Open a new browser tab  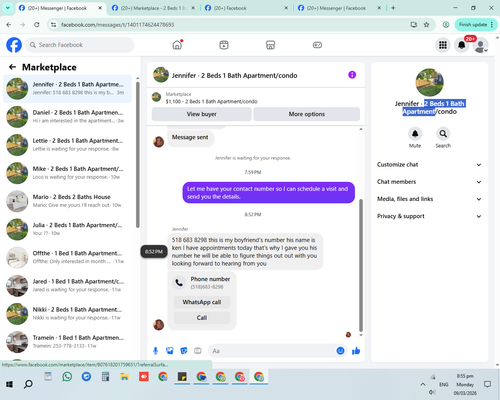tap(393, 8)
